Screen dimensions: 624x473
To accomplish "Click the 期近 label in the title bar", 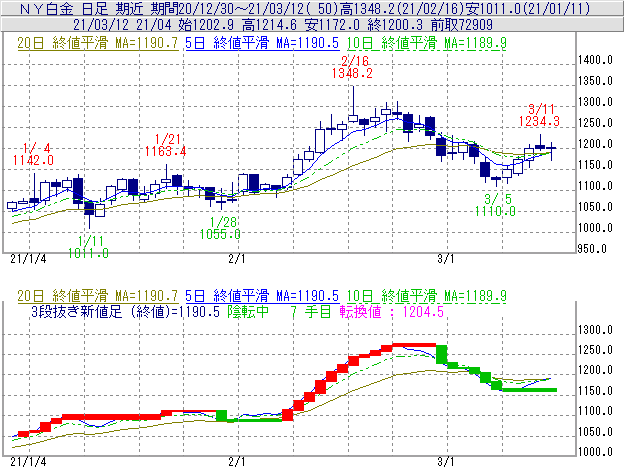I will pyautogui.click(x=130, y=9).
